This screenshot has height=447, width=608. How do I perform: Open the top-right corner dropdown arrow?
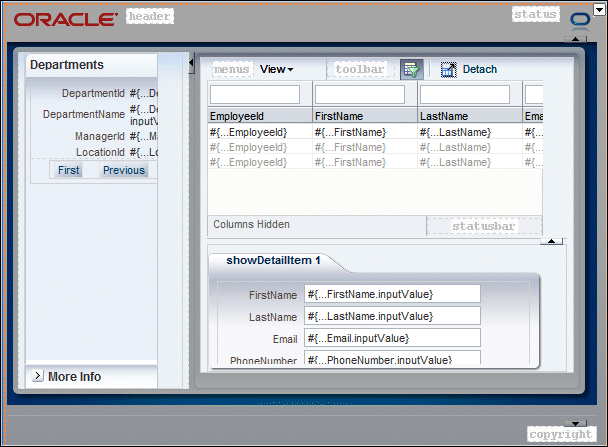tap(599, 9)
